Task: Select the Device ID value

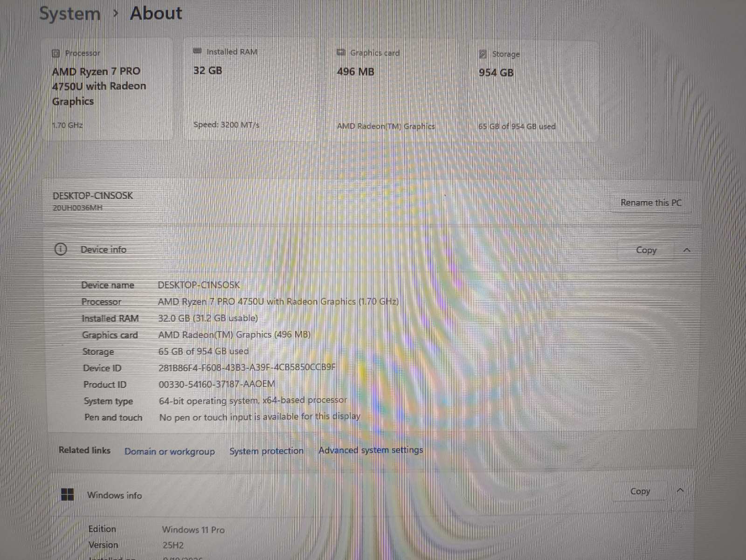Action: 247,367
